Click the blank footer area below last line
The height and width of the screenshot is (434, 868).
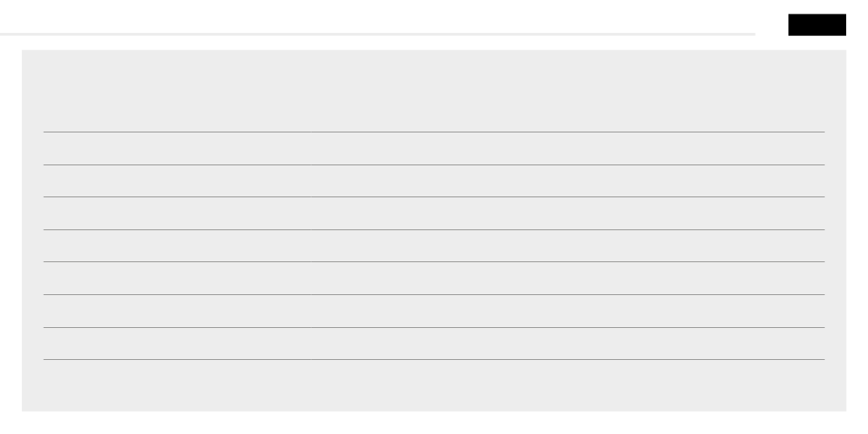[433, 385]
